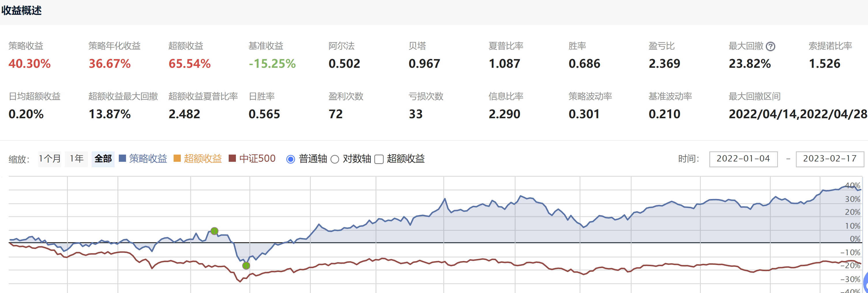This screenshot has width=868, height=293.
Task: Open the end date field 2023-02-17
Action: tap(830, 159)
